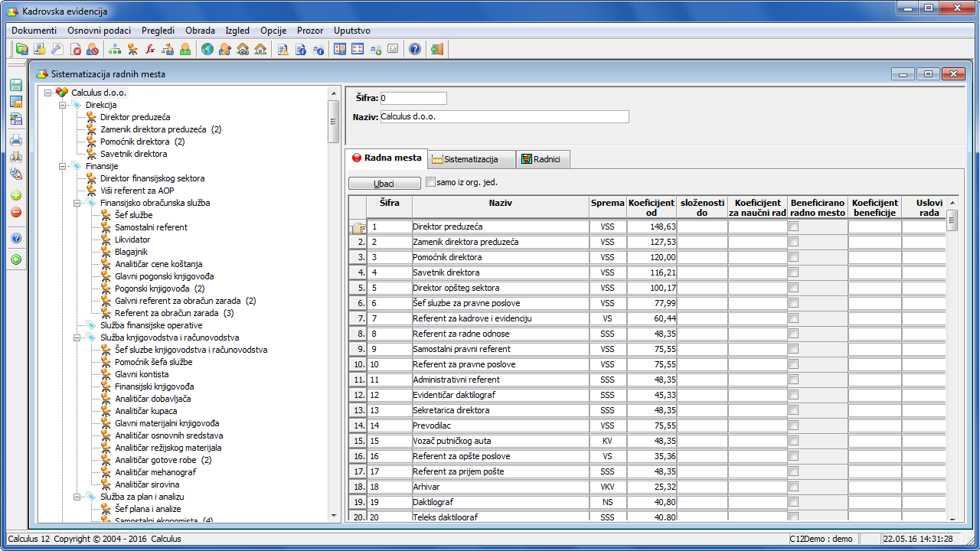The image size is (980, 551).
Task: Open the Uputstvo menu
Action: (351, 31)
